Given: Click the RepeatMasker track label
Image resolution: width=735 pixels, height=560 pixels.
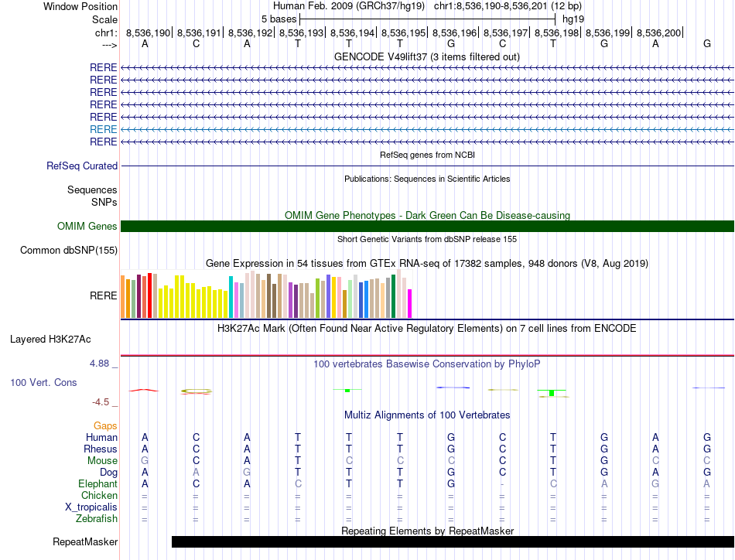Looking at the screenshot, I should click(x=85, y=541).
